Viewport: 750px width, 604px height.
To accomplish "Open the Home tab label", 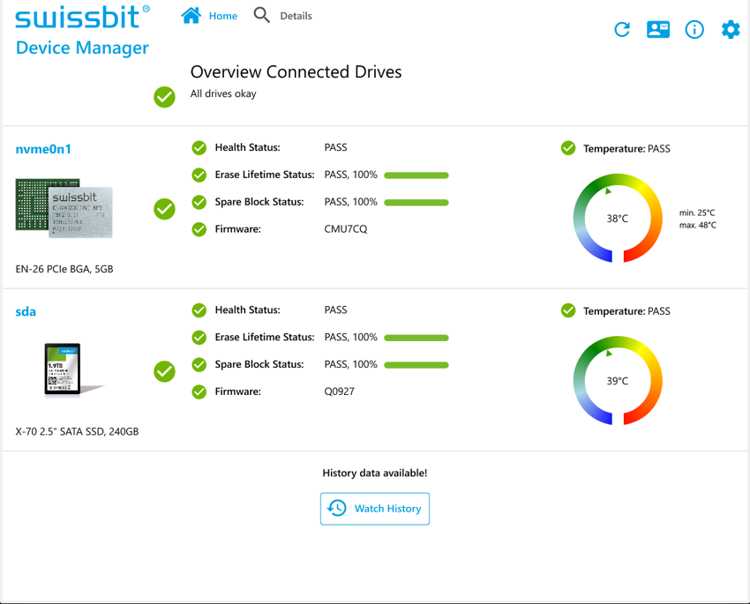I will point(223,16).
